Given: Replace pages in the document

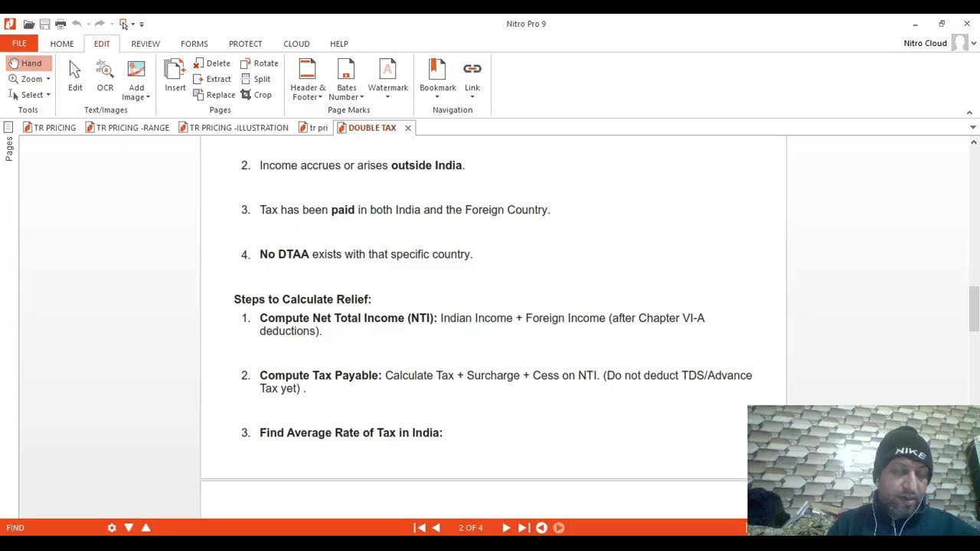Looking at the screenshot, I should pos(214,95).
